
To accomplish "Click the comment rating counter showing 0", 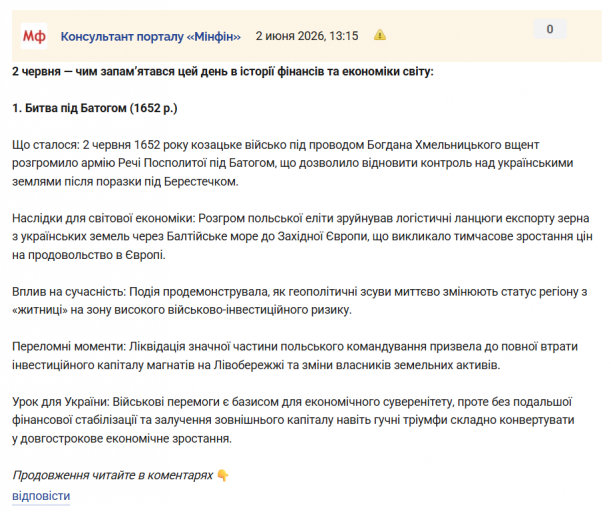I will (x=550, y=29).
